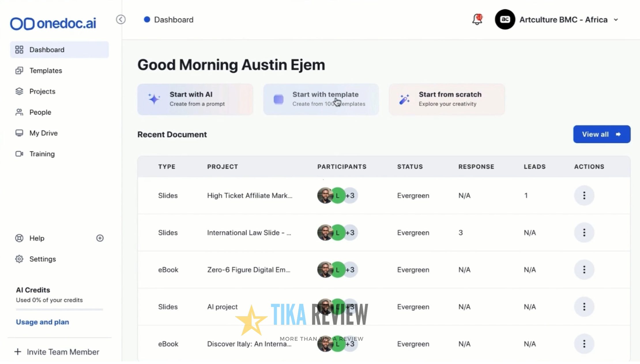This screenshot has height=364, width=640.
Task: Open the AI project document
Action: (x=222, y=307)
